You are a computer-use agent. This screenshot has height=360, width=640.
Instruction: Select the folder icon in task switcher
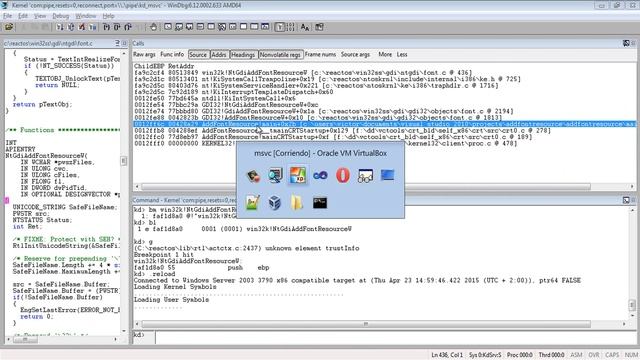[298, 203]
